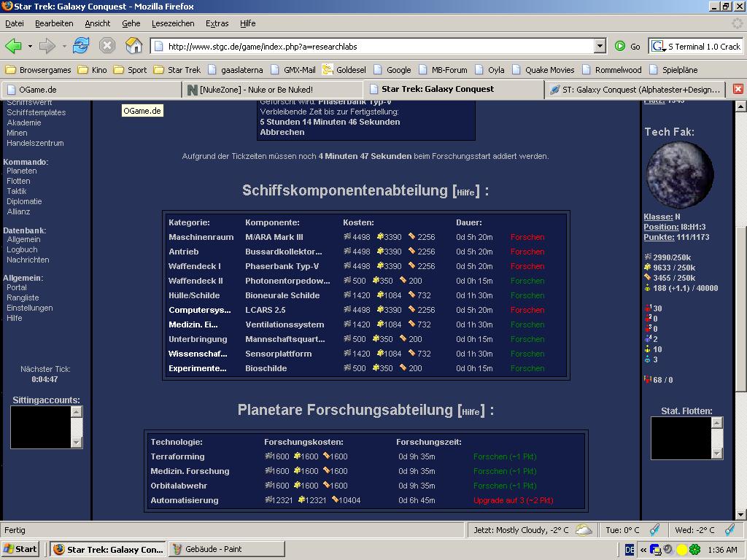Image resolution: width=747 pixels, height=560 pixels.
Task: Open the Lesezeichen menu
Action: pyautogui.click(x=173, y=23)
